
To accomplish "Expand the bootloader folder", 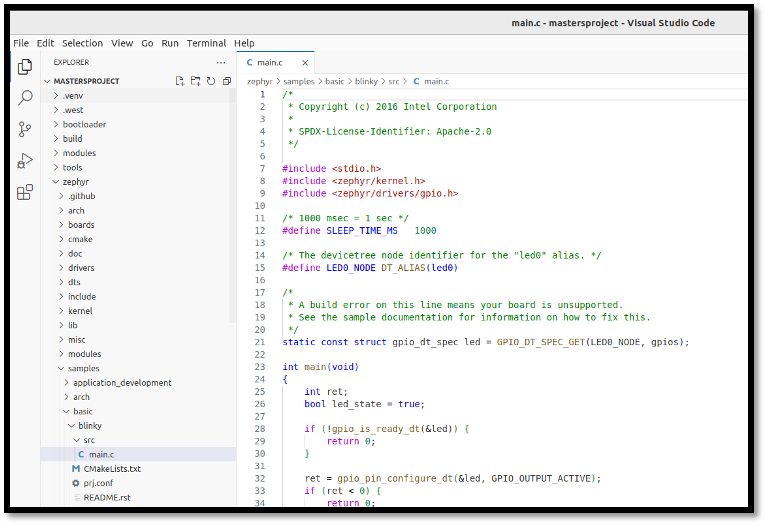I will tap(138, 124).
